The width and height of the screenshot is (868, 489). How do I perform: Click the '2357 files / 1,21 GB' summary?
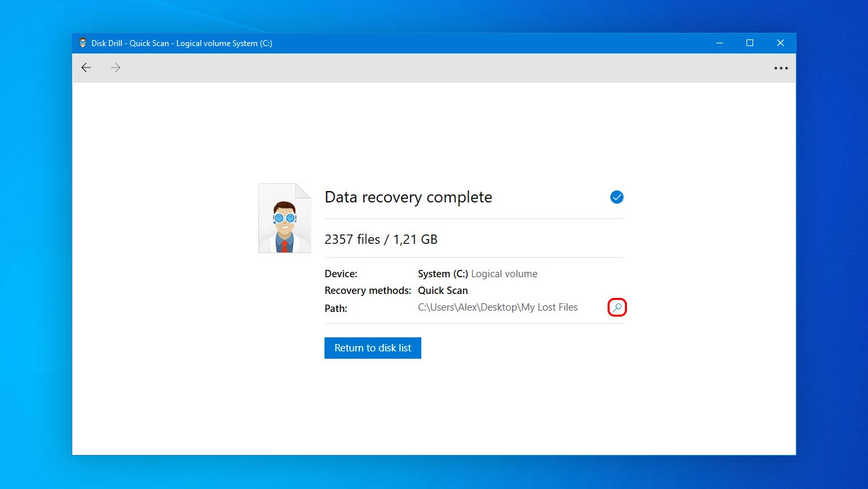tap(381, 239)
